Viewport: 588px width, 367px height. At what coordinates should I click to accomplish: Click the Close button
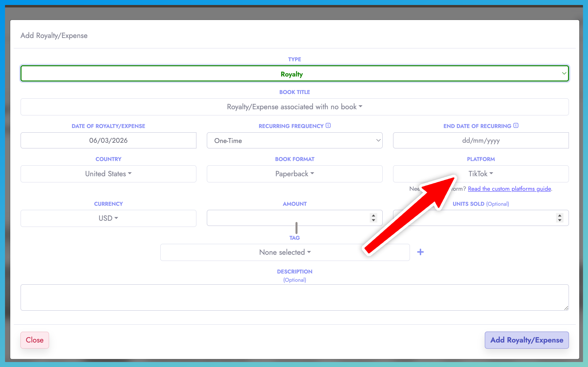[34, 340]
